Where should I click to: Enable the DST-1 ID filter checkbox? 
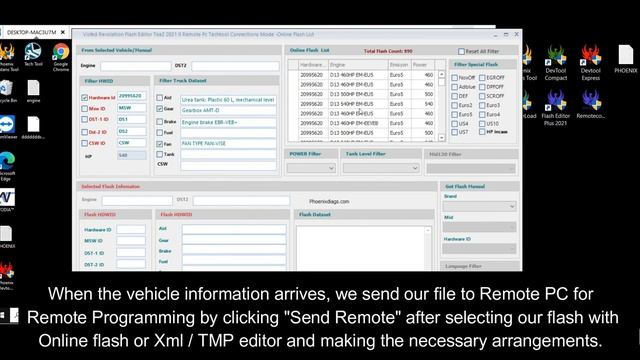click(x=84, y=120)
